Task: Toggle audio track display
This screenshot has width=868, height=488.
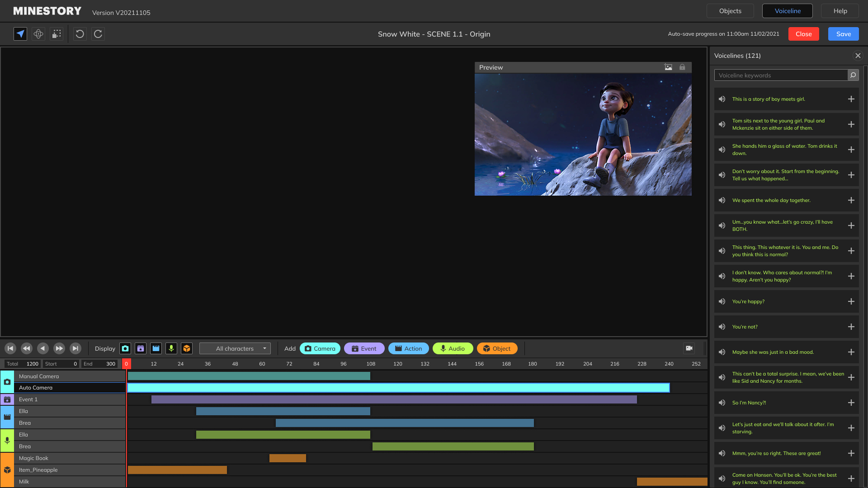Action: point(171,348)
